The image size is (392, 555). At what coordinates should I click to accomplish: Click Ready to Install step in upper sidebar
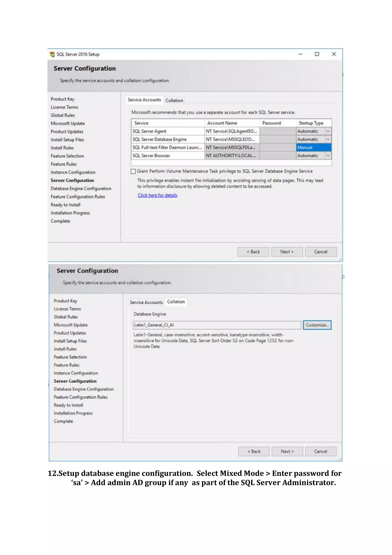coord(65,205)
